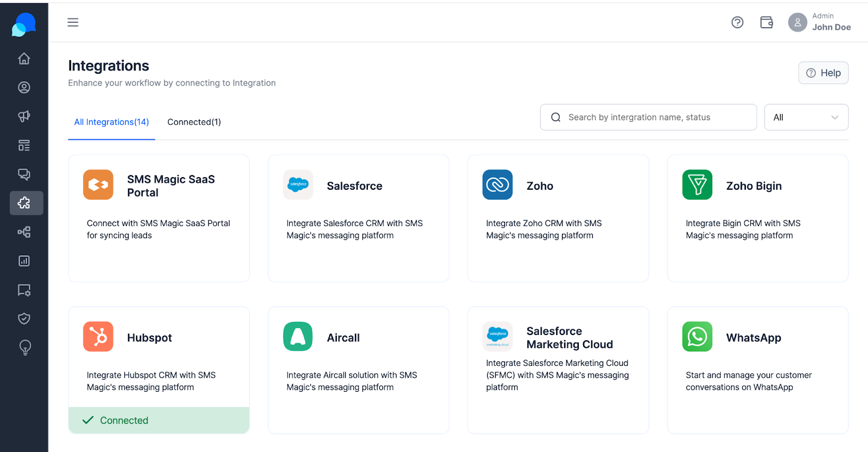Click the Zoho card title
The height and width of the screenshot is (452, 868).
tap(540, 186)
